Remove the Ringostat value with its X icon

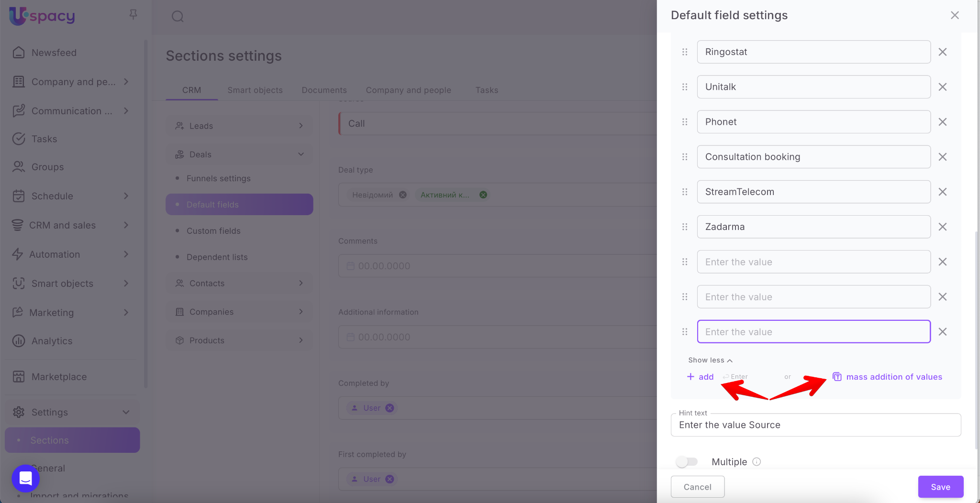[x=942, y=52]
